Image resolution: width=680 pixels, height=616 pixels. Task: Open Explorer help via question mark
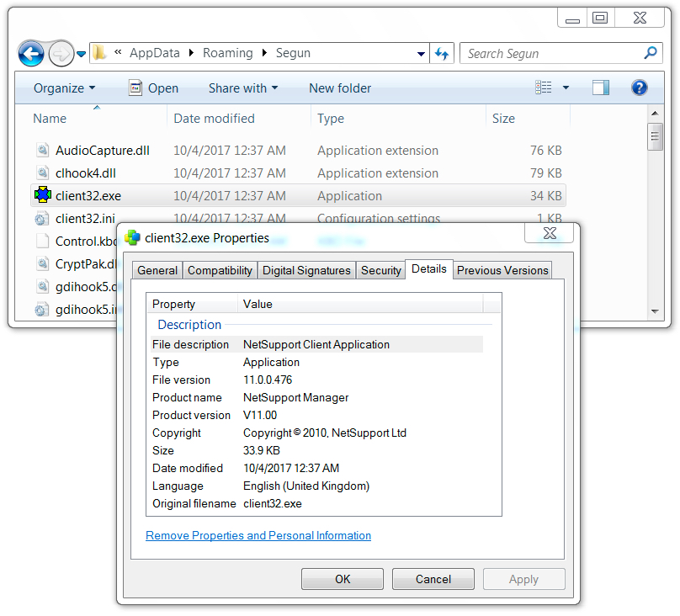(640, 88)
